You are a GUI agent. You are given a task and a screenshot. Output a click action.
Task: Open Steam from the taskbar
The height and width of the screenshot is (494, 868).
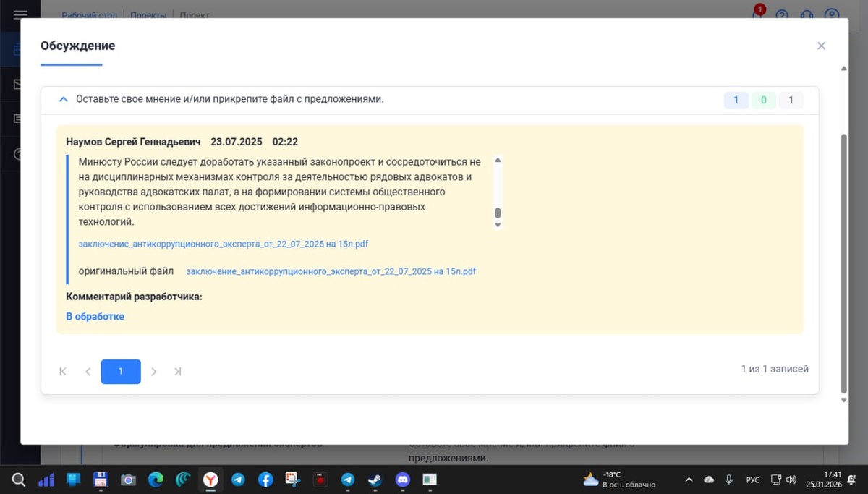click(375, 480)
